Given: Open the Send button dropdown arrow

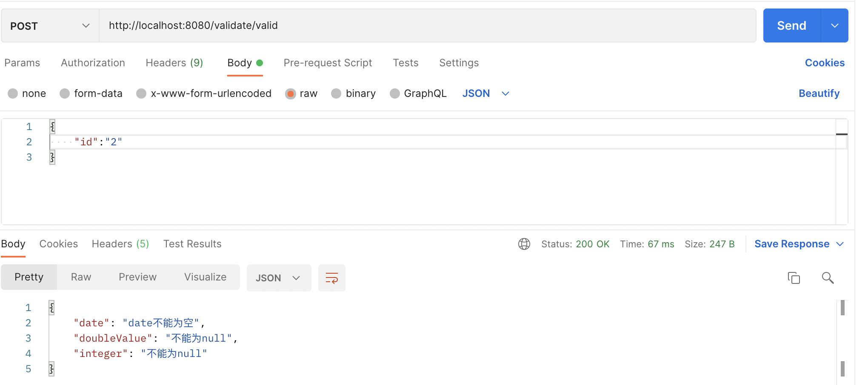Looking at the screenshot, I should [x=834, y=25].
